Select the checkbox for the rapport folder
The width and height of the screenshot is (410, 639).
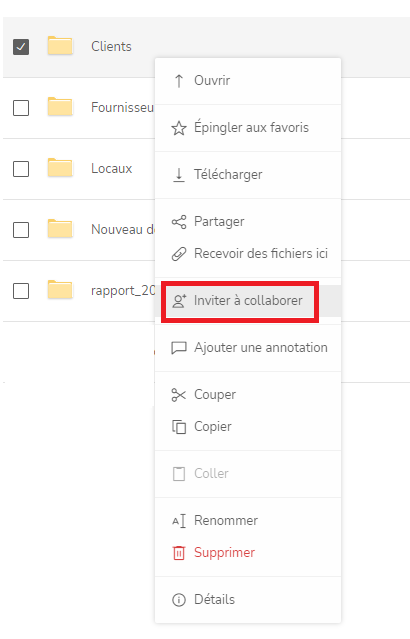click(21, 291)
